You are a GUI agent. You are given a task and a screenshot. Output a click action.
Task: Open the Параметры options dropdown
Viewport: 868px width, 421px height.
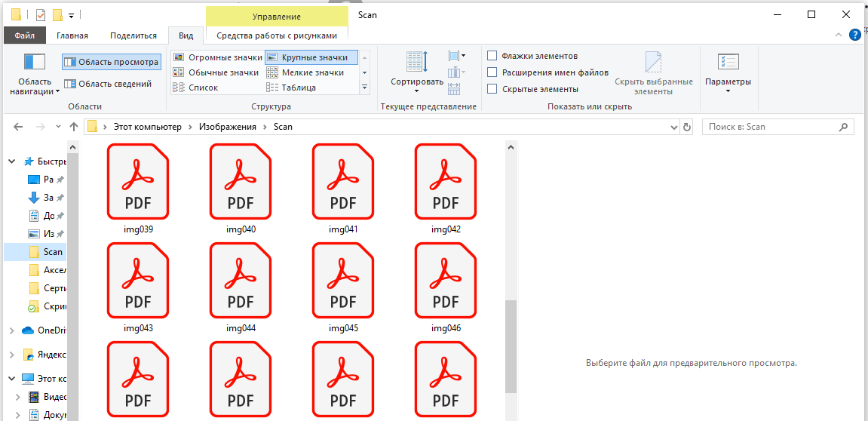pyautogui.click(x=728, y=72)
